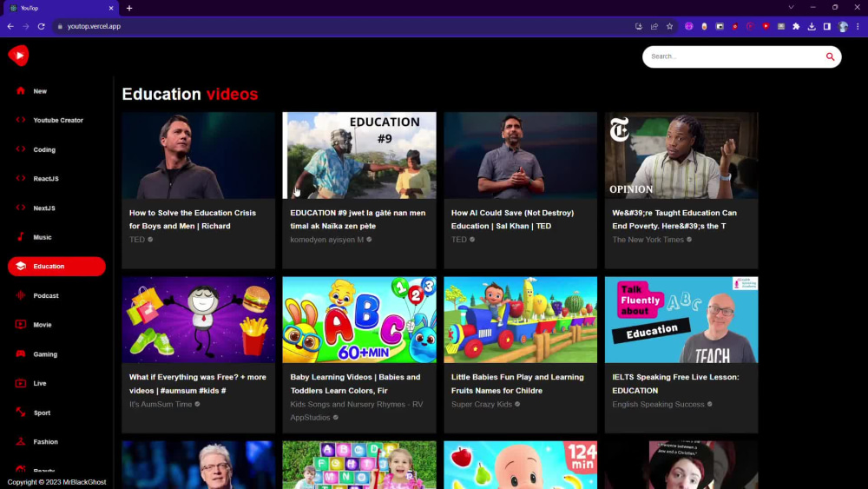868x489 pixels.
Task: Open browser downloads icon
Action: point(812,26)
